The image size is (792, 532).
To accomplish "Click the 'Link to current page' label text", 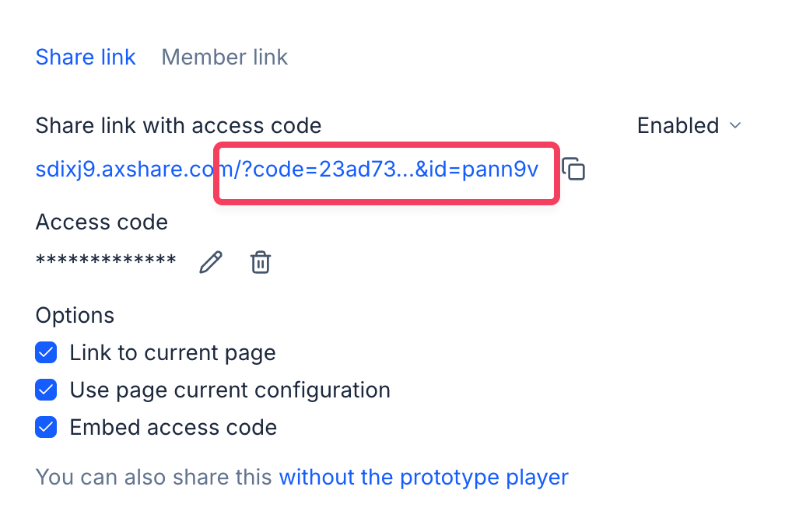I will tap(173, 353).
